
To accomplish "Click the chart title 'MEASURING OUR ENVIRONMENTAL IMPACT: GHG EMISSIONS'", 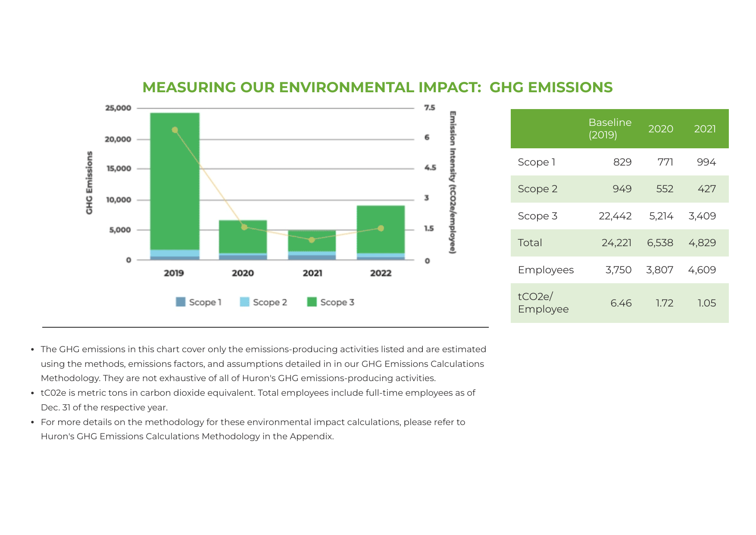I will pos(377,87).
